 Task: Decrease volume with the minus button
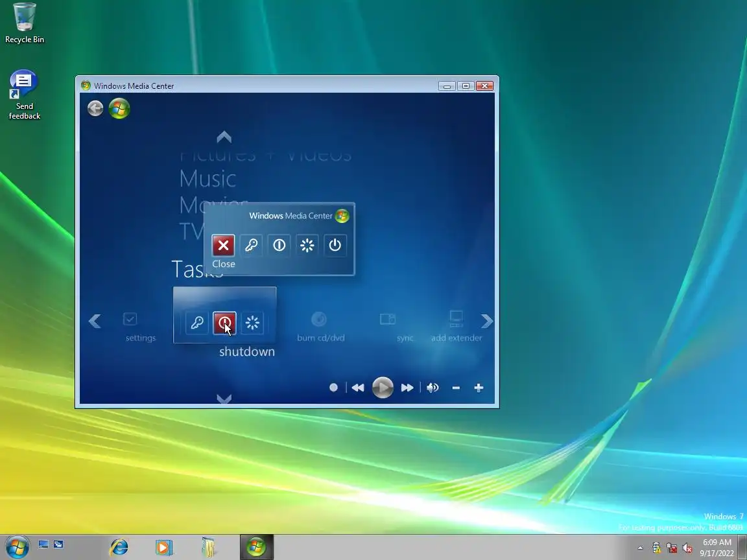coord(456,388)
